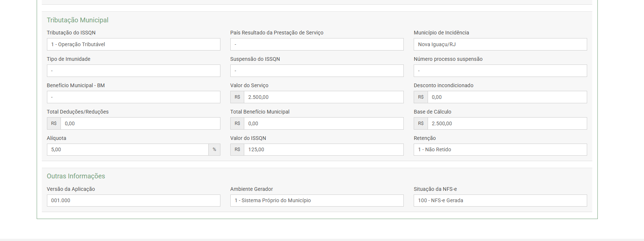Click the Tributação do ISSQN field
Viewport: 644px width, 241px height.
(133, 44)
